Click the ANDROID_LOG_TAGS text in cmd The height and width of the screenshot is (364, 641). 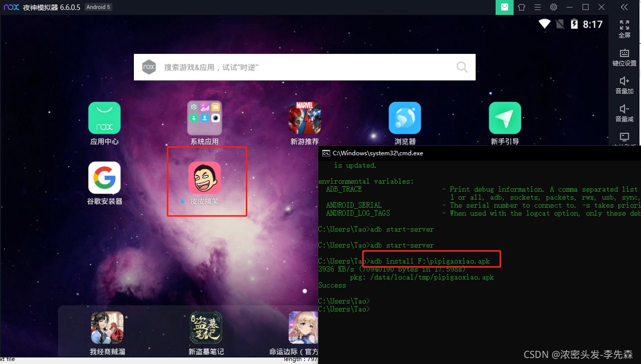coord(358,213)
